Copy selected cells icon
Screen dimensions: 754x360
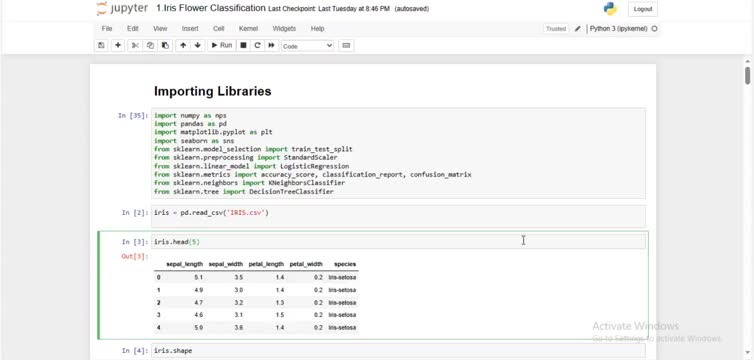coord(150,46)
